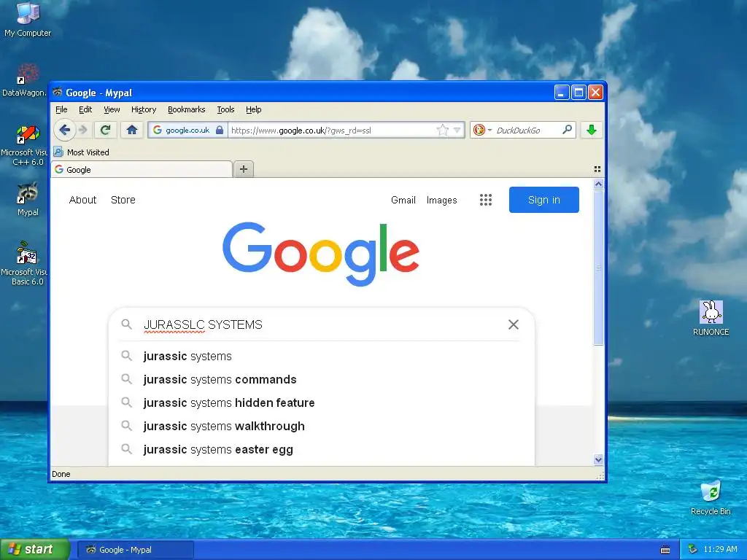Select the Recycle Bin desktop icon
747x560 pixels.
[x=711, y=498]
